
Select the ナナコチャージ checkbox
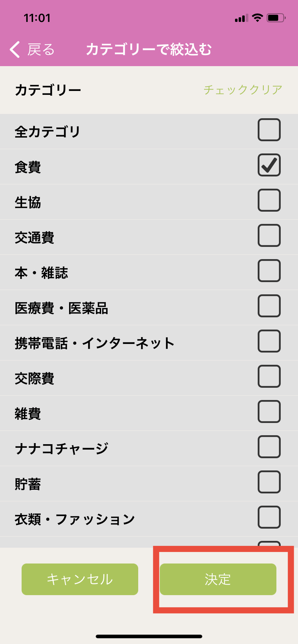click(x=269, y=447)
